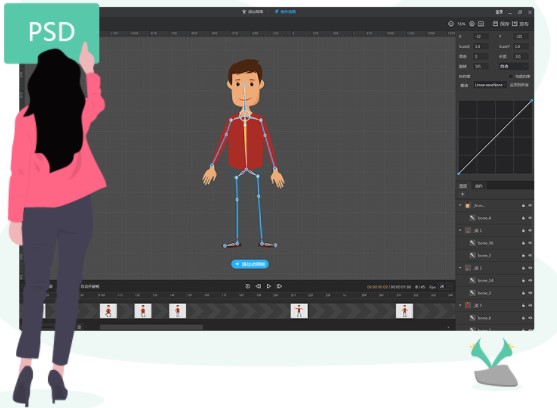
Task: Click the bone icon of bone_4 layer
Action: coord(472,218)
